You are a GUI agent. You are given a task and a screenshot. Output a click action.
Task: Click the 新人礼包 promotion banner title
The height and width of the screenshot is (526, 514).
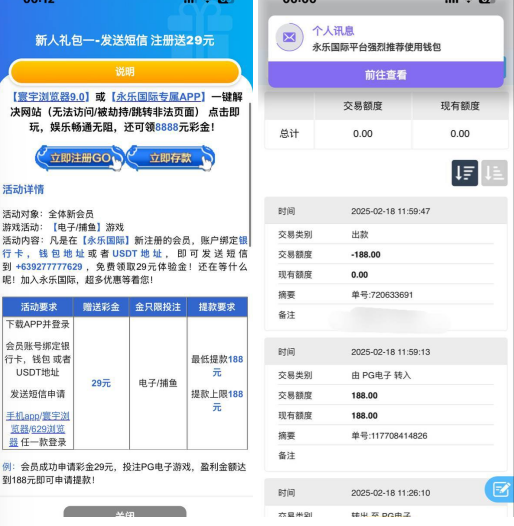click(x=125, y=41)
